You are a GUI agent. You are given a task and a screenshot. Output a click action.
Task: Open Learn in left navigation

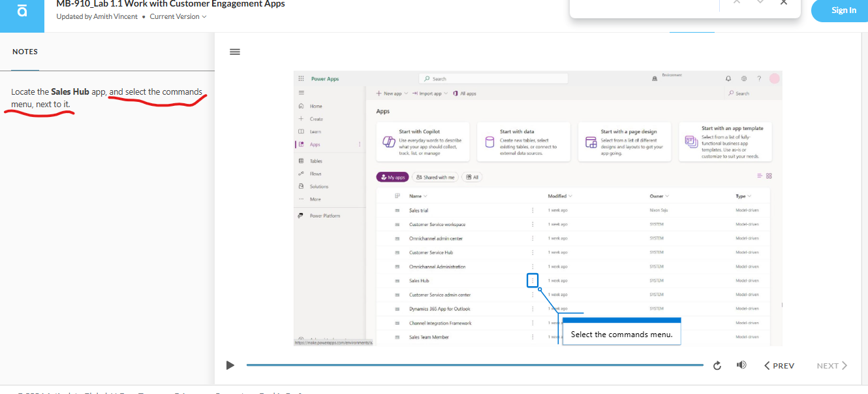click(x=315, y=132)
